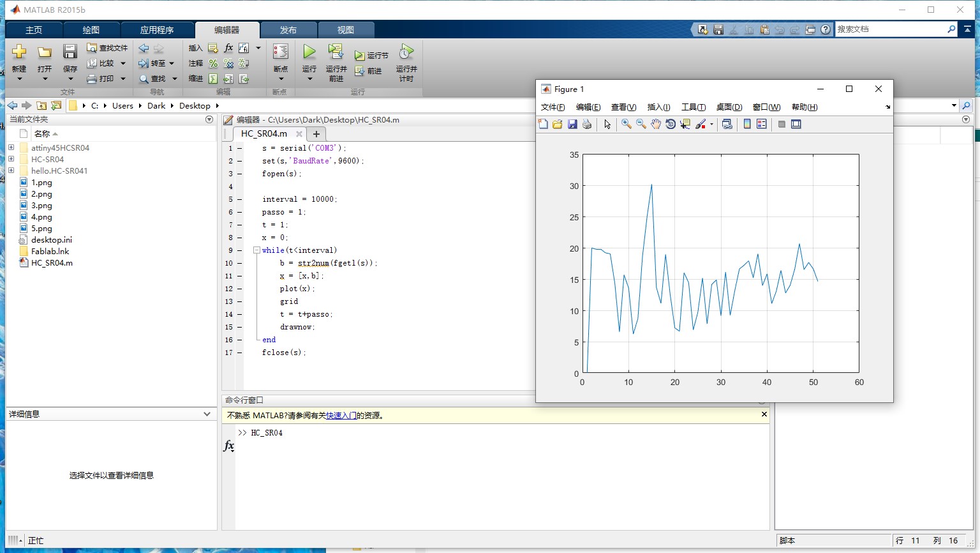Switch to the 发布 (Publish) ribbon tab
The image size is (980, 553).
click(x=288, y=30)
